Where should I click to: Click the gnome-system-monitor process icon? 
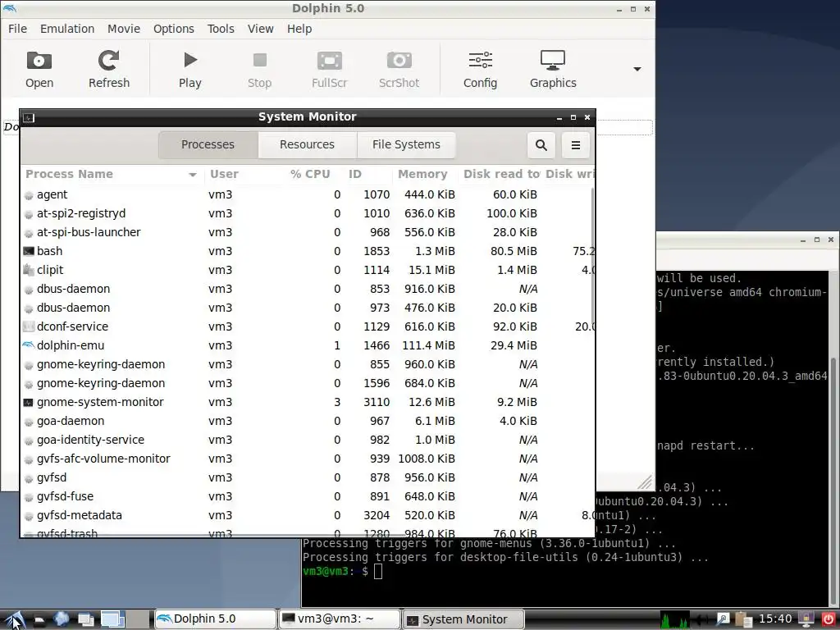29,402
